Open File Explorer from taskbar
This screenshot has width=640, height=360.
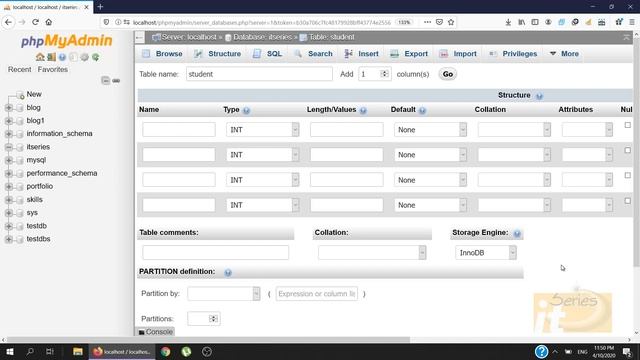coord(78,351)
